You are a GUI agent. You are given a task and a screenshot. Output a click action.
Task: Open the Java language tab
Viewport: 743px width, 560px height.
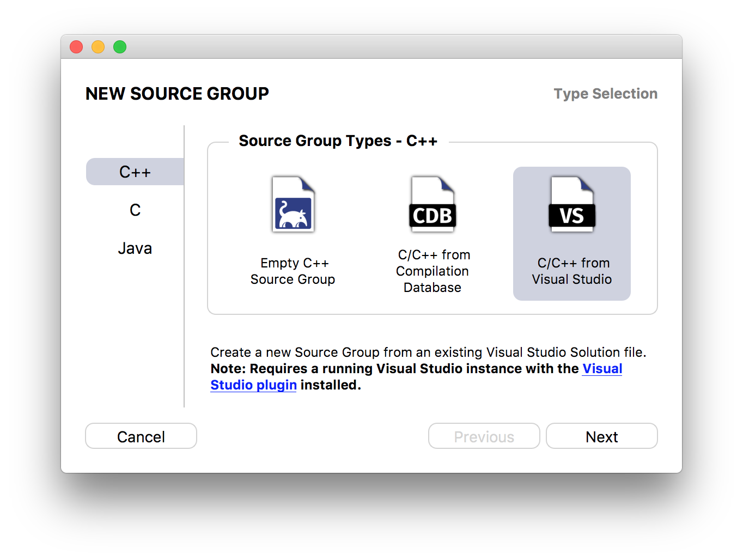pyautogui.click(x=135, y=248)
